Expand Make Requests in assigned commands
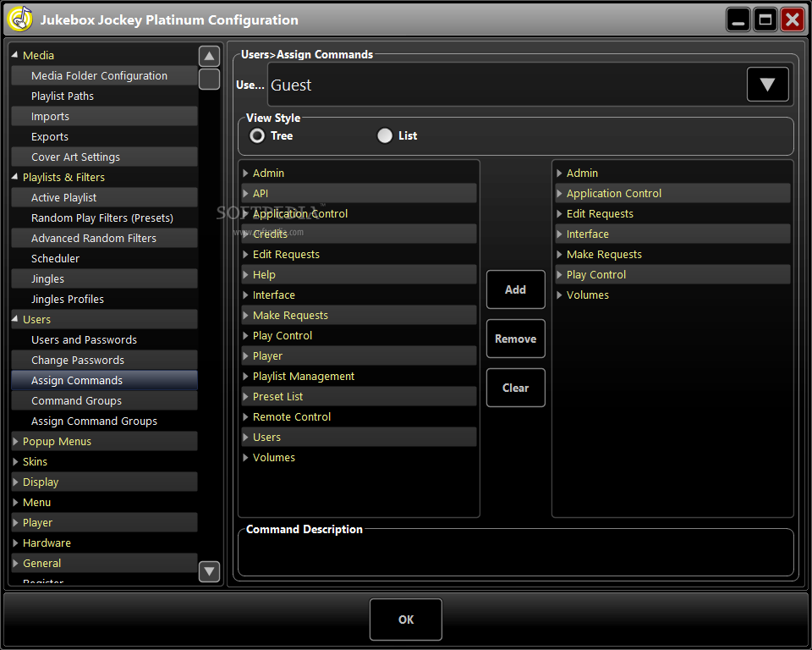 tap(559, 255)
